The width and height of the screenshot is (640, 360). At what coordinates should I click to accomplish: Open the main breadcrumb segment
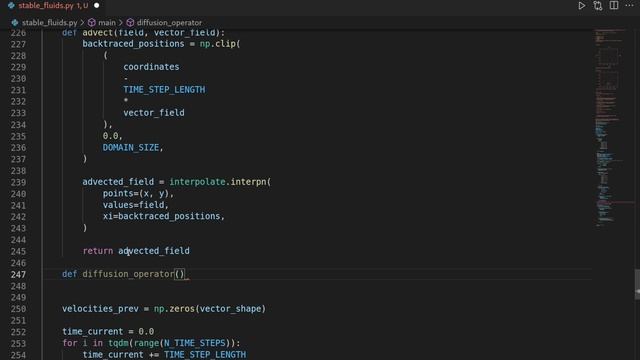[x=107, y=23]
